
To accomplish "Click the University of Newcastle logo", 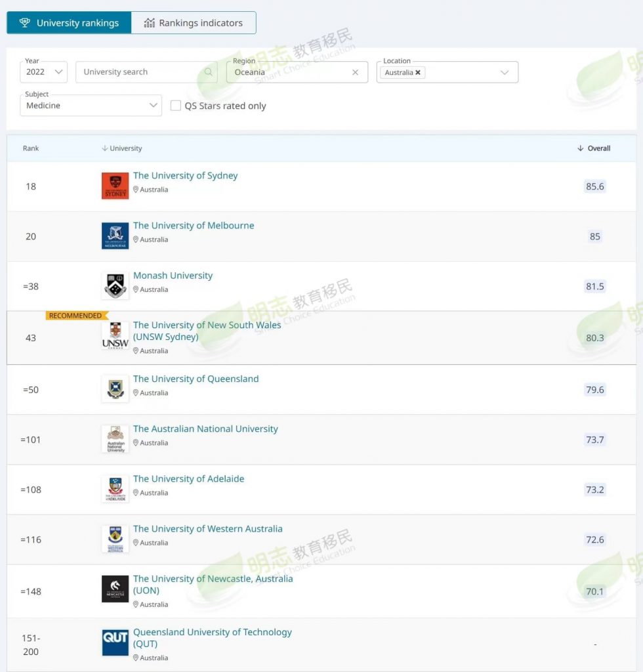I will [x=115, y=589].
